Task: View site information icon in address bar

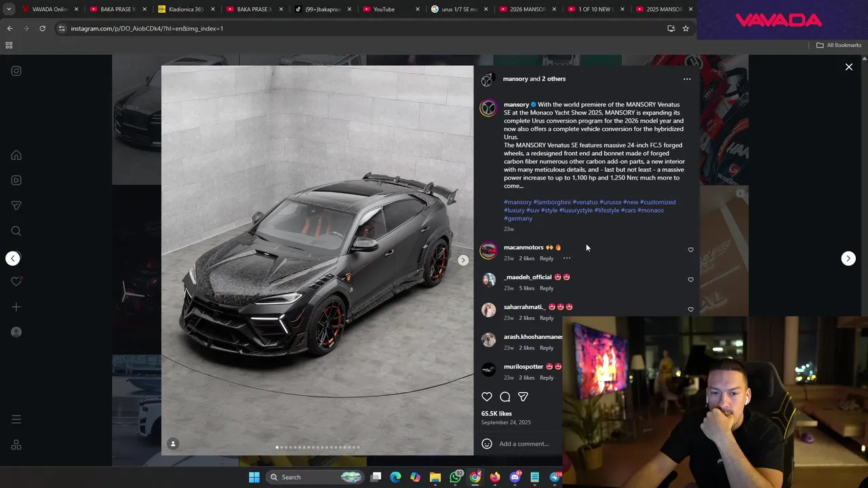Action: [x=62, y=28]
